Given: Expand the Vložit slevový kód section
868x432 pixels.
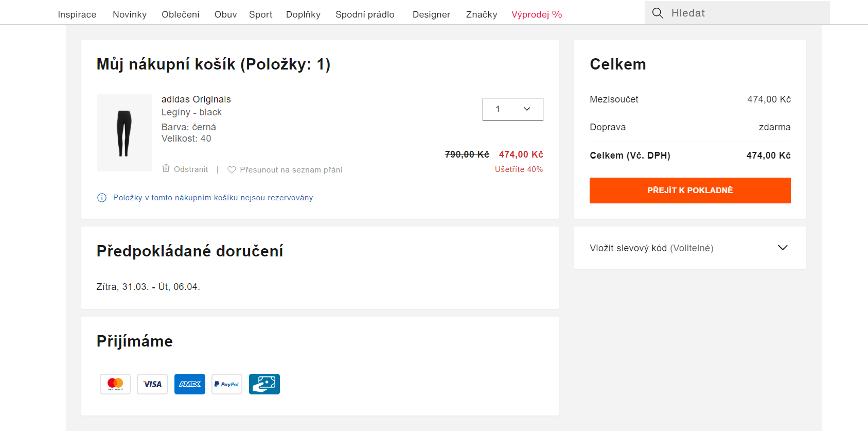Looking at the screenshot, I should click(x=782, y=248).
